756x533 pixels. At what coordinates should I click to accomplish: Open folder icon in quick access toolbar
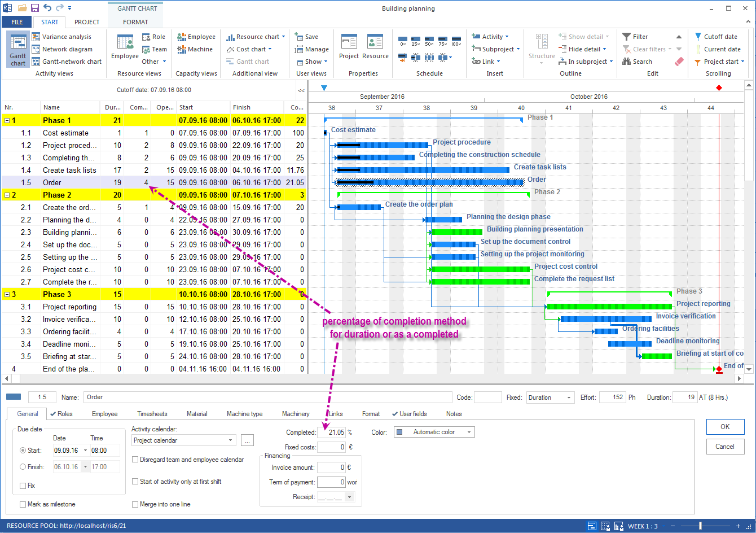(x=23, y=8)
